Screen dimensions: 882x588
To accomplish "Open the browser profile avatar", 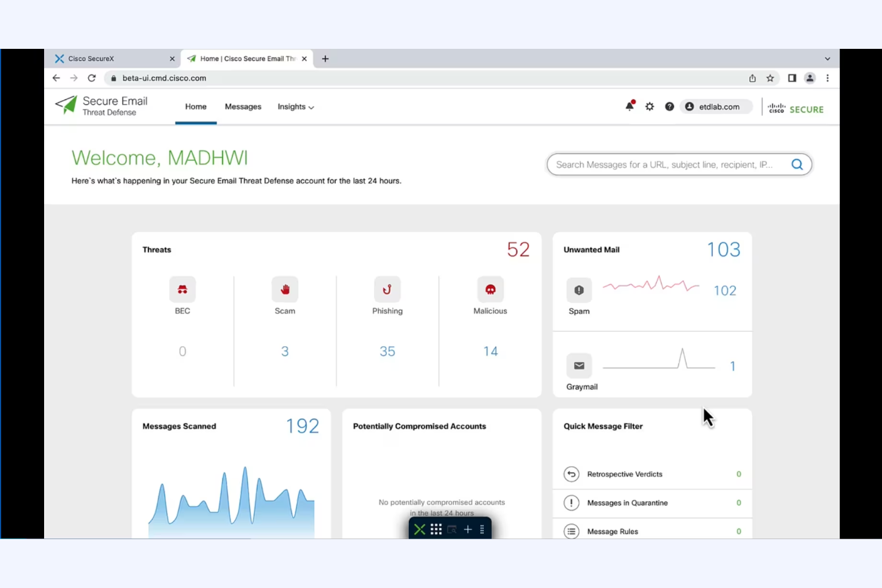I will (810, 78).
